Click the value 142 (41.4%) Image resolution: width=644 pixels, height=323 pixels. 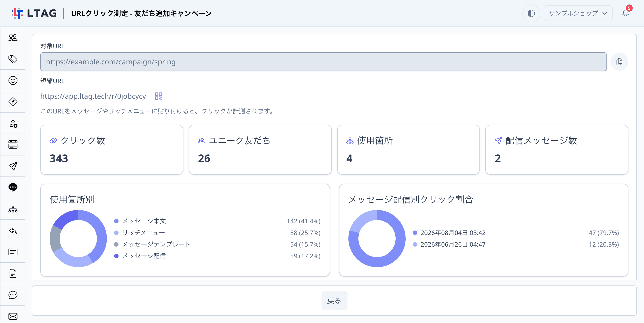[x=303, y=221]
